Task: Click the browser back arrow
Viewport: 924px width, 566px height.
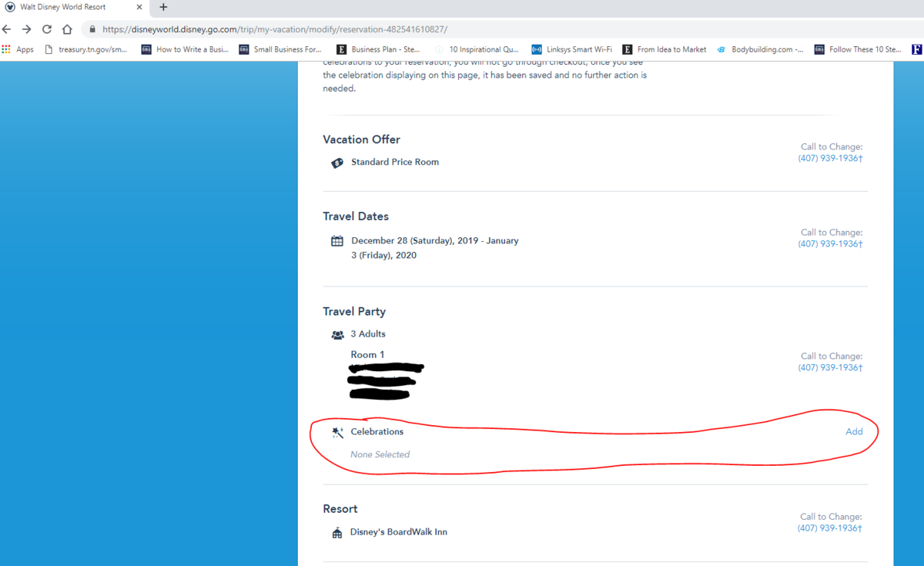Action: point(8,29)
